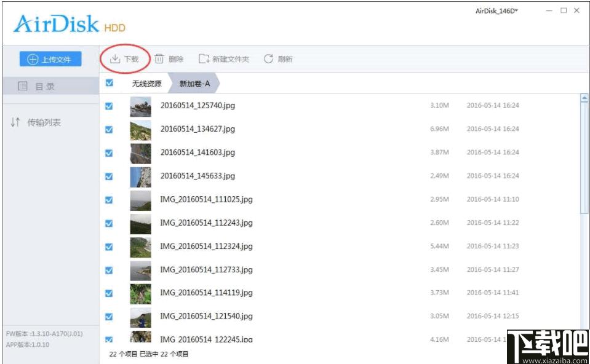Uncheck 20160514_145633.jpg checkbox
This screenshot has height=364, width=590.
(109, 176)
